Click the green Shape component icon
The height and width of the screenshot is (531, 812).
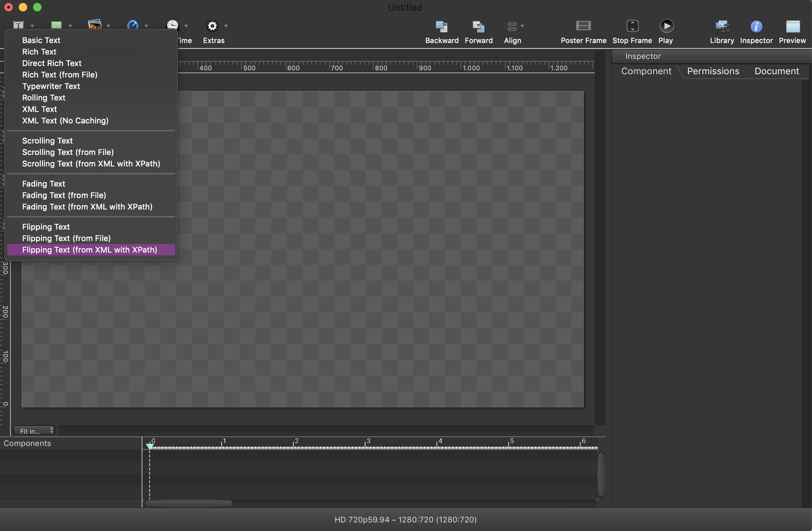coord(56,25)
